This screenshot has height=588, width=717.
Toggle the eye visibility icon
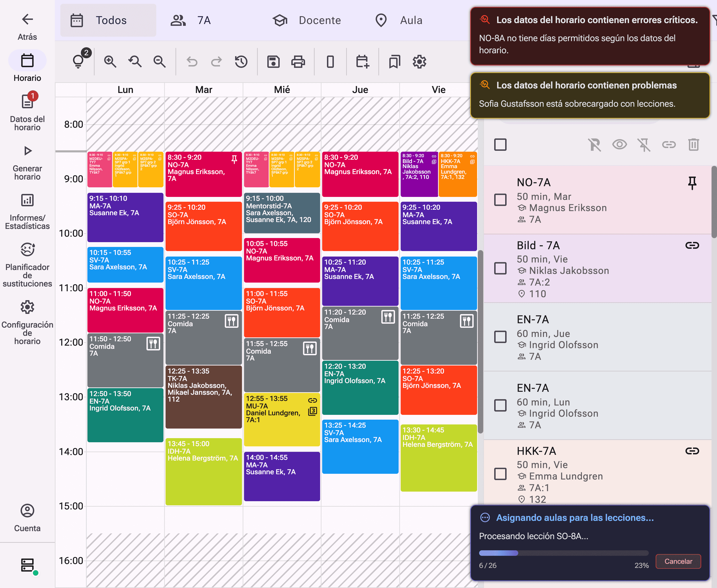pyautogui.click(x=619, y=145)
